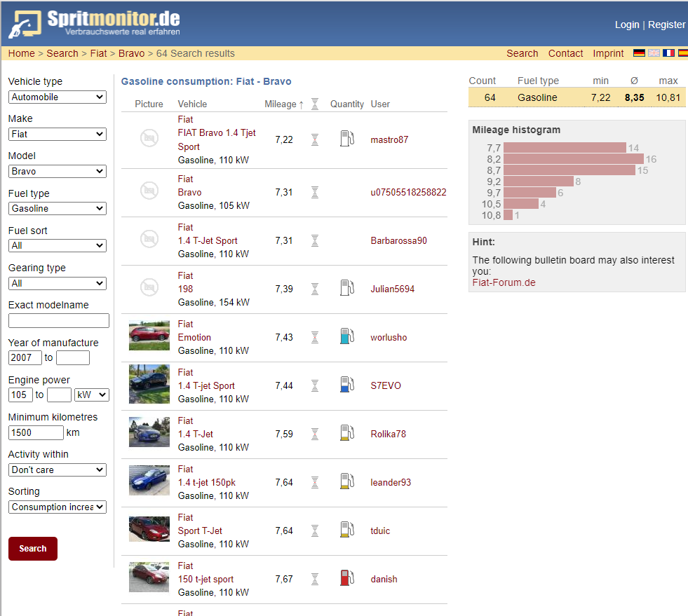Click the Engine power maximum field
Screen dimensions: 688x616
pos(59,395)
